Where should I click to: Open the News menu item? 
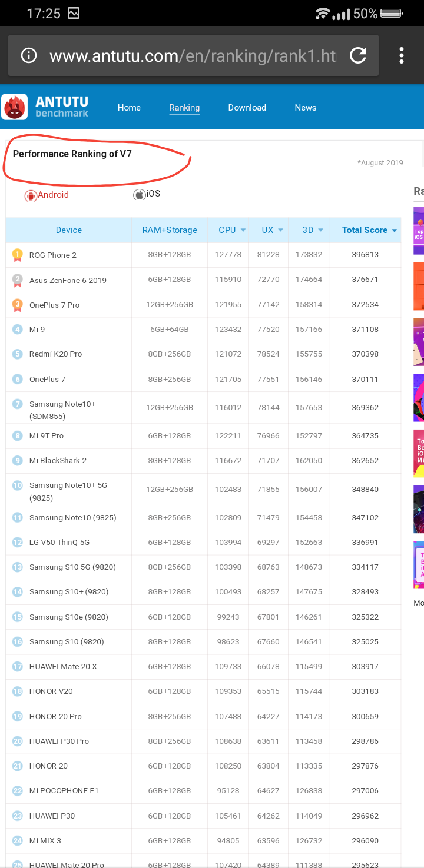coord(306,108)
